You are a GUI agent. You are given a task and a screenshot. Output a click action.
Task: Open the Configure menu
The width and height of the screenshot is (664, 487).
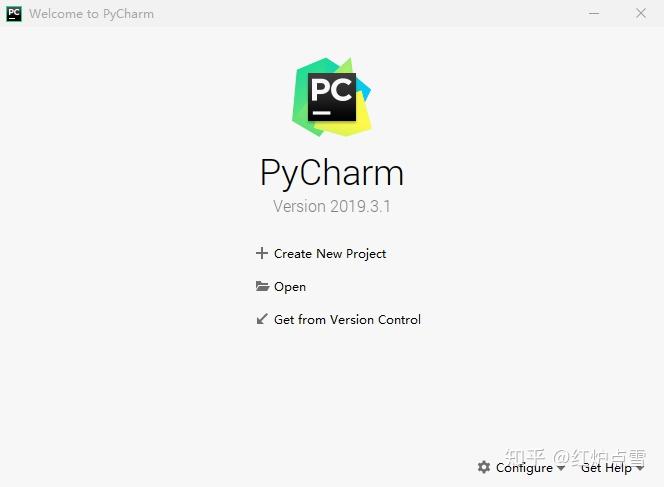[524, 468]
